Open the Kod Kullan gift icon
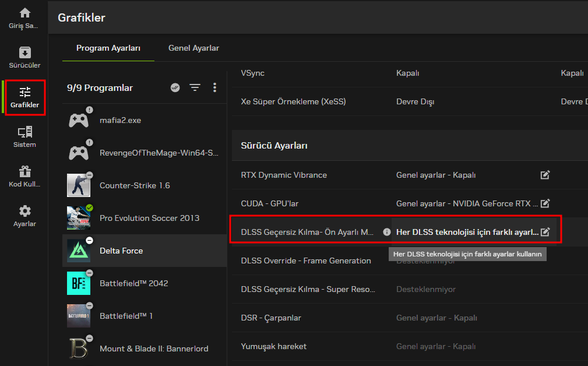 pos(24,172)
